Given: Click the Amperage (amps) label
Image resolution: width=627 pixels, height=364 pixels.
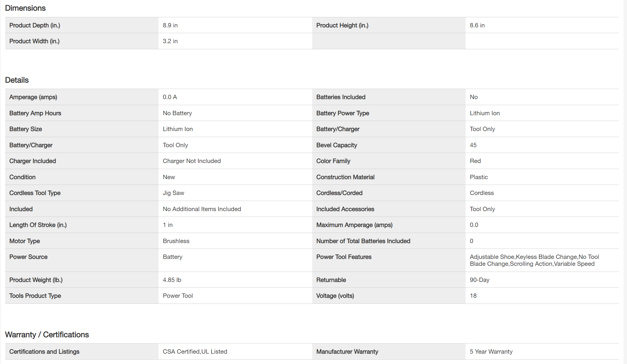Looking at the screenshot, I should 33,97.
